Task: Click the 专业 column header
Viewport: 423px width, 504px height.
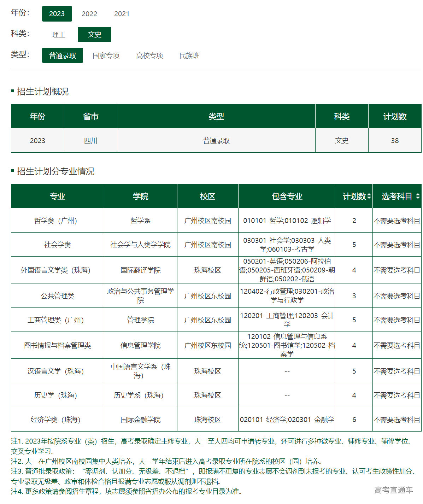Action: 57,196
